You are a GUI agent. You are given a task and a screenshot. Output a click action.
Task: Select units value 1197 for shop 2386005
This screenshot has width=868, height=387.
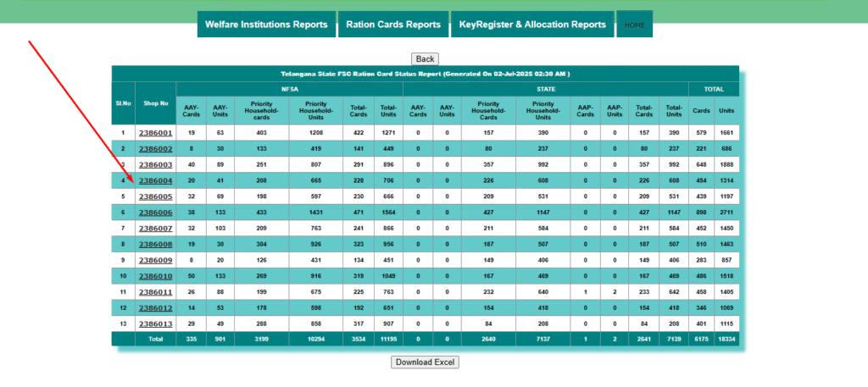click(726, 196)
